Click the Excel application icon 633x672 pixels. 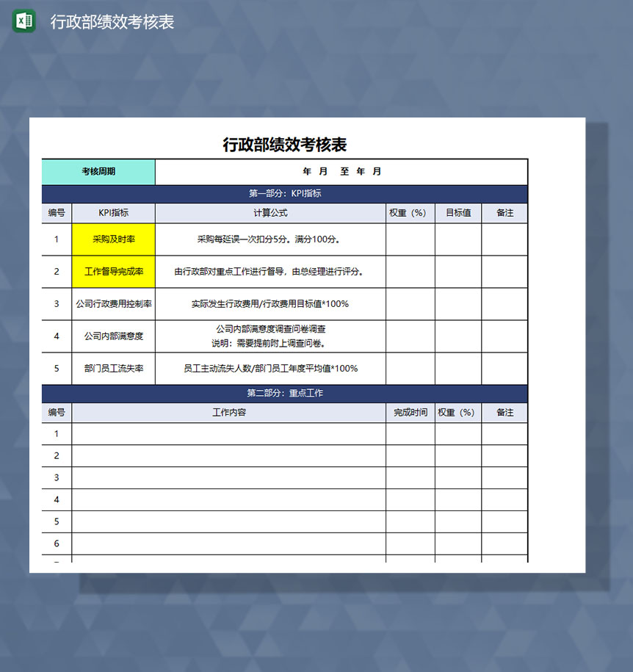pos(23,22)
